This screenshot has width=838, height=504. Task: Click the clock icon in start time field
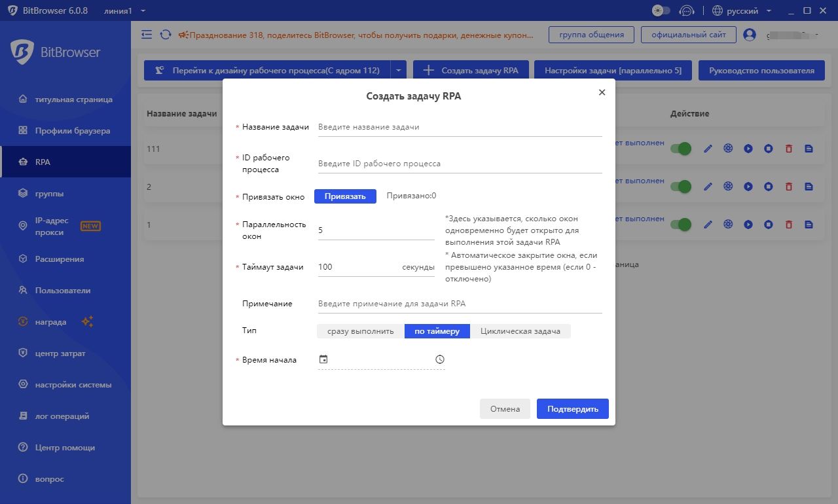(440, 359)
